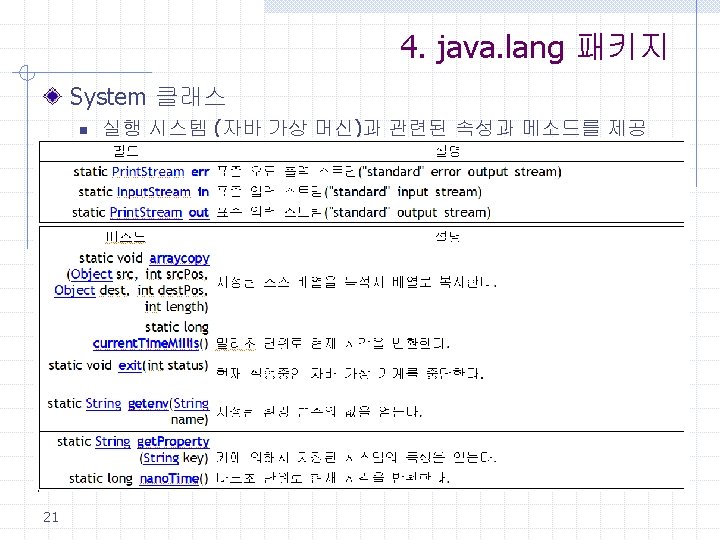
Task: Open the out field link
Action: pyautogui.click(x=199, y=213)
